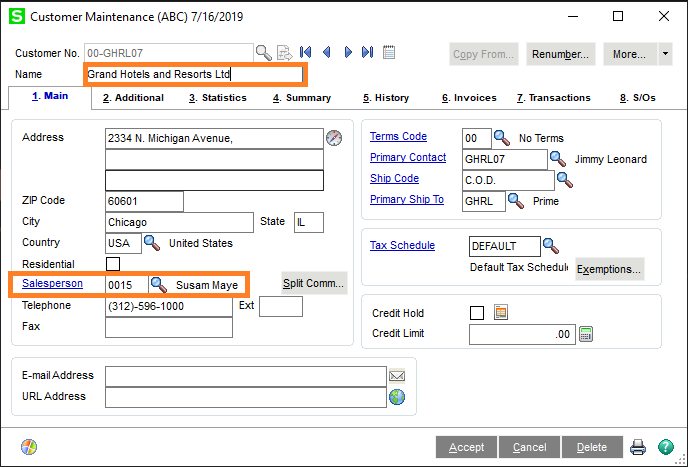This screenshot has height=467, width=688.
Task: Click the Accept button
Action: (x=466, y=447)
